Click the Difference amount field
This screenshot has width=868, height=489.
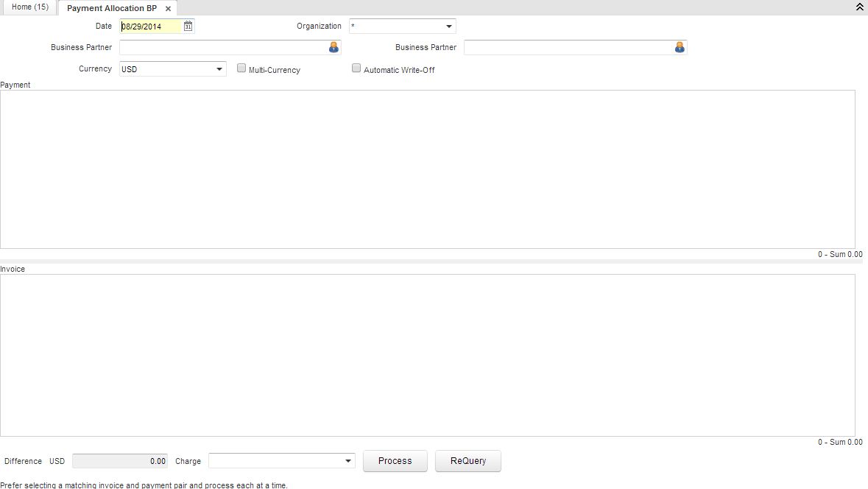119,461
